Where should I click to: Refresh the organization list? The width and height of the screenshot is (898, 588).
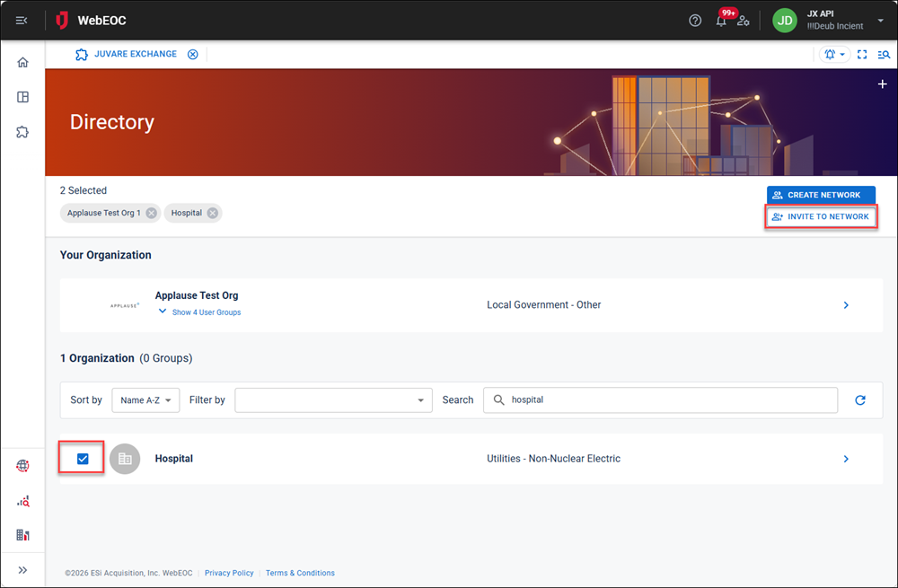coord(860,400)
